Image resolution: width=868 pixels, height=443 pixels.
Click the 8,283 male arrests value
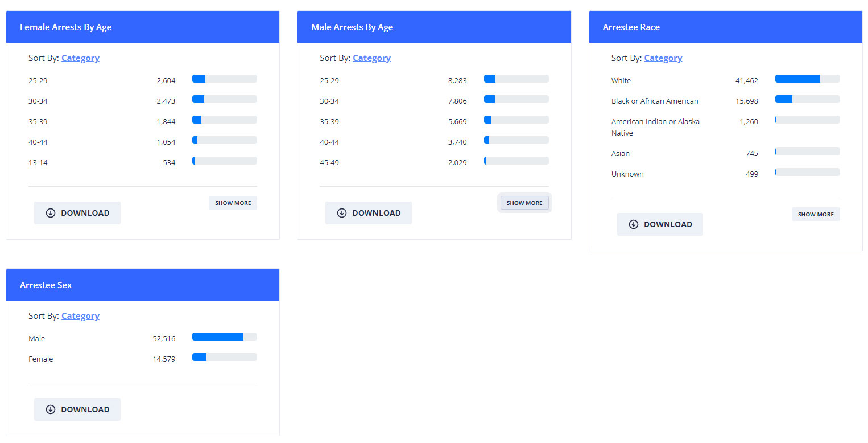point(457,81)
